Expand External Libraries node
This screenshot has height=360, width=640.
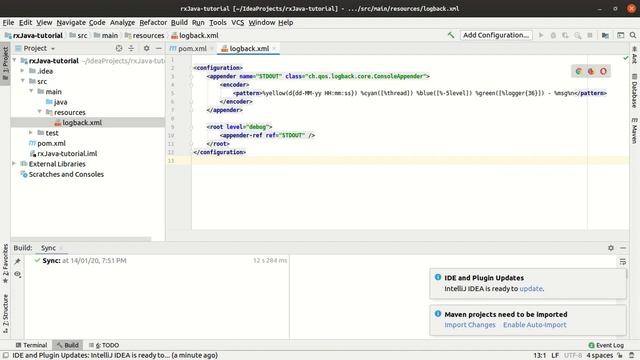coord(15,163)
